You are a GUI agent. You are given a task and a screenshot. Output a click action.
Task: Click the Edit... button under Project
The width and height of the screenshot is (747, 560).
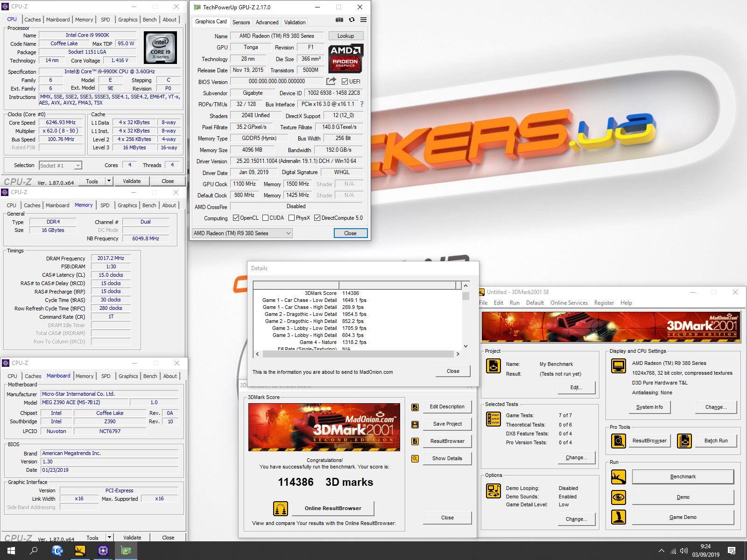[x=577, y=388]
